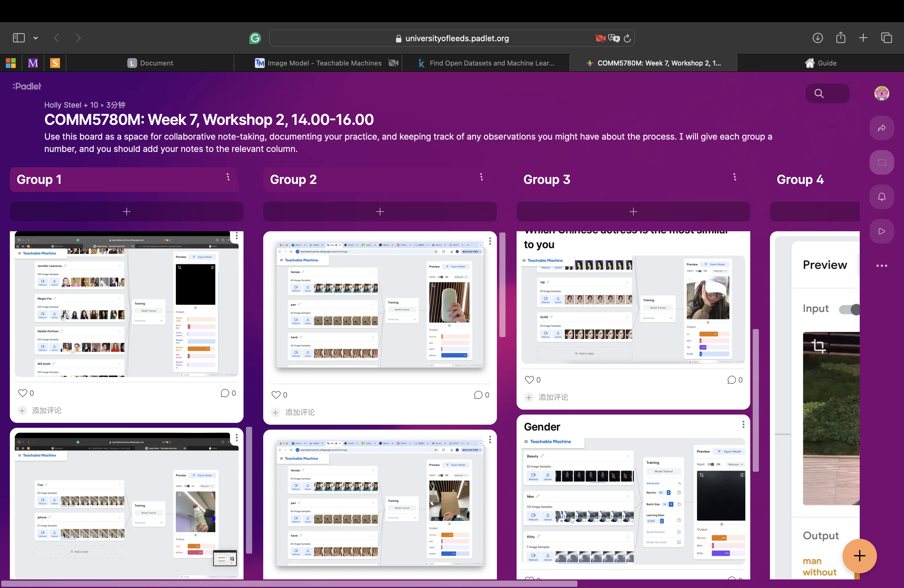Click the horizontal scrollbar at bottom
Image resolution: width=904 pixels, height=588 pixels.
tap(289, 584)
